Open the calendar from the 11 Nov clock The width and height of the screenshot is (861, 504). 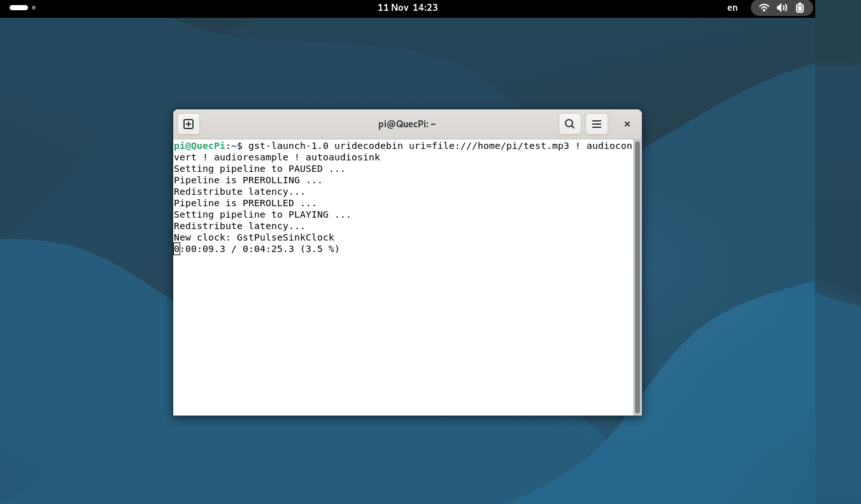[x=407, y=8]
